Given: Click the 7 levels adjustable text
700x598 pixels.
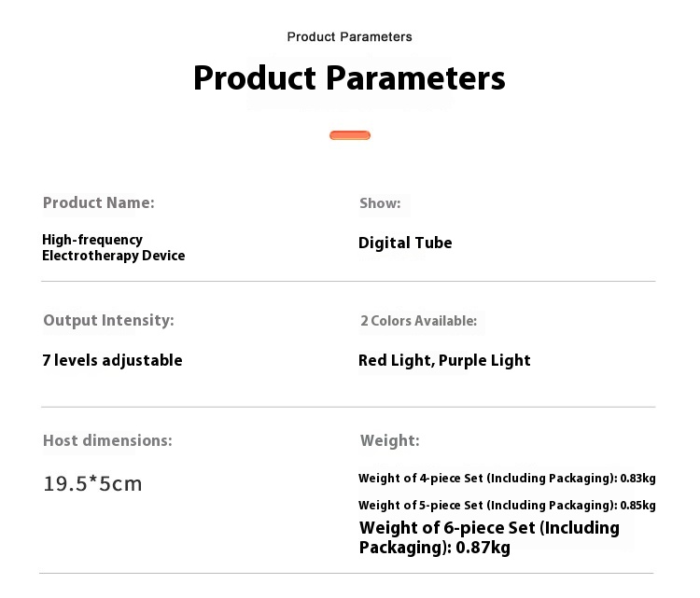Looking at the screenshot, I should pos(112,360).
